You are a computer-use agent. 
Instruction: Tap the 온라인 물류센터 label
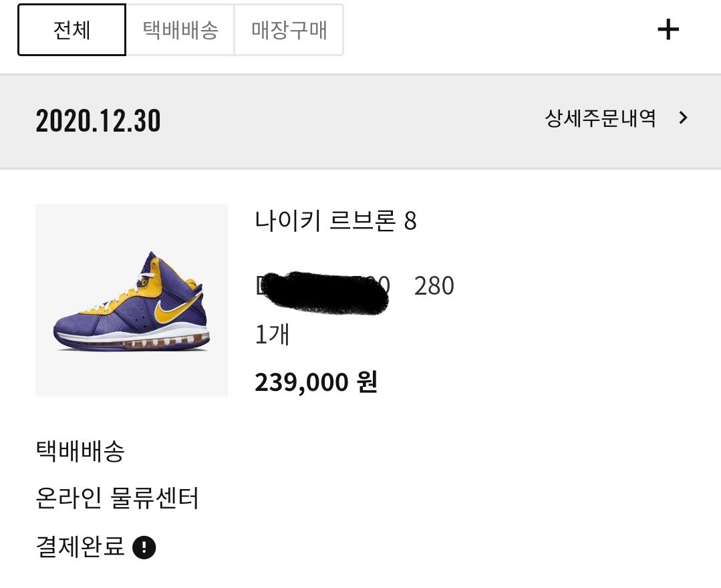pos(117,498)
